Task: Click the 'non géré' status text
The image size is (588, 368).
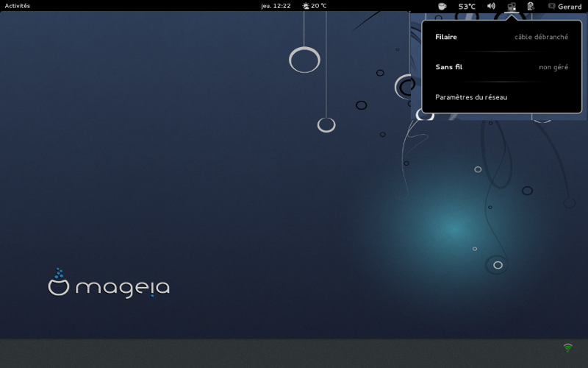Action: 553,67
